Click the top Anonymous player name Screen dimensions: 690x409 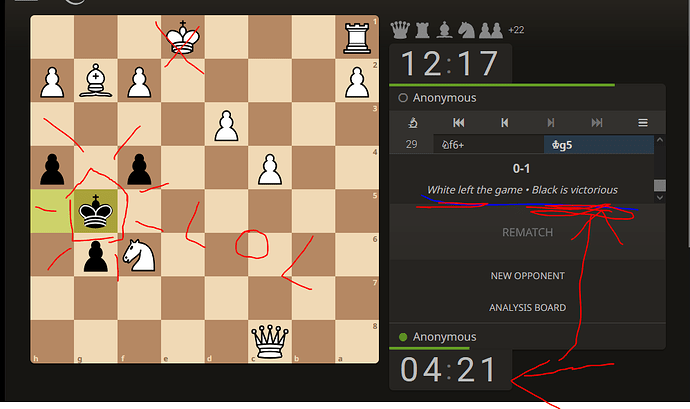click(444, 98)
